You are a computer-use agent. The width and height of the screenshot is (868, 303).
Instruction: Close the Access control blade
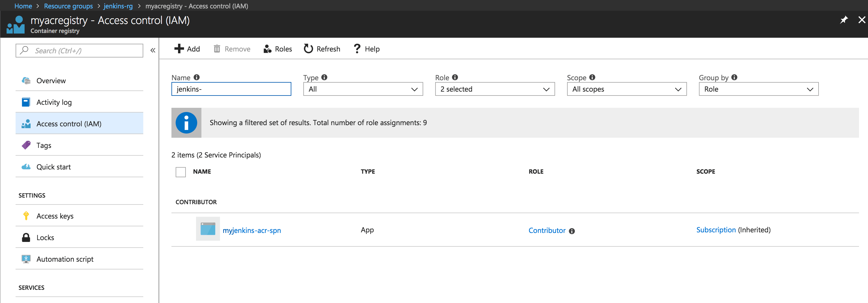pyautogui.click(x=861, y=20)
